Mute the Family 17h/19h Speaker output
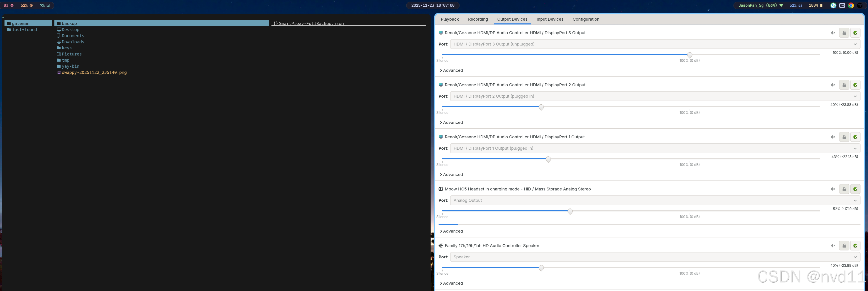Image resolution: width=868 pixels, height=291 pixels. 833,246
